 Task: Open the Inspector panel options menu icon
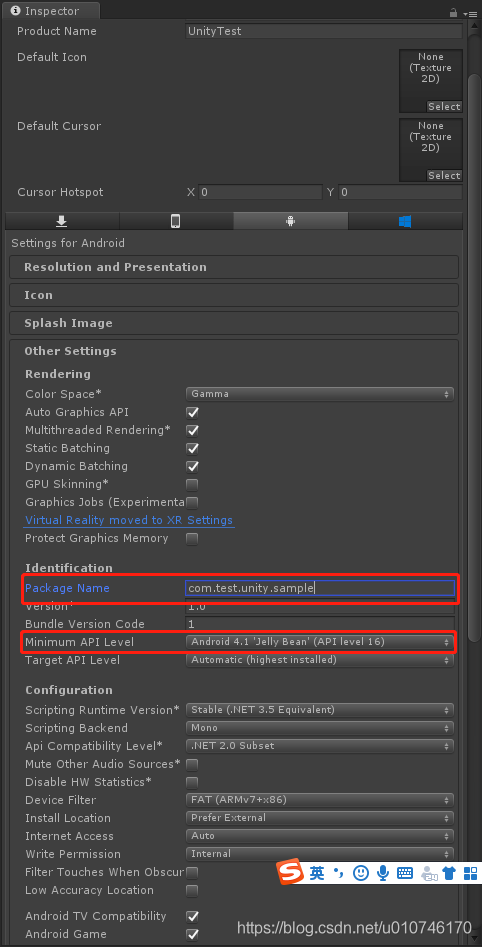click(469, 13)
